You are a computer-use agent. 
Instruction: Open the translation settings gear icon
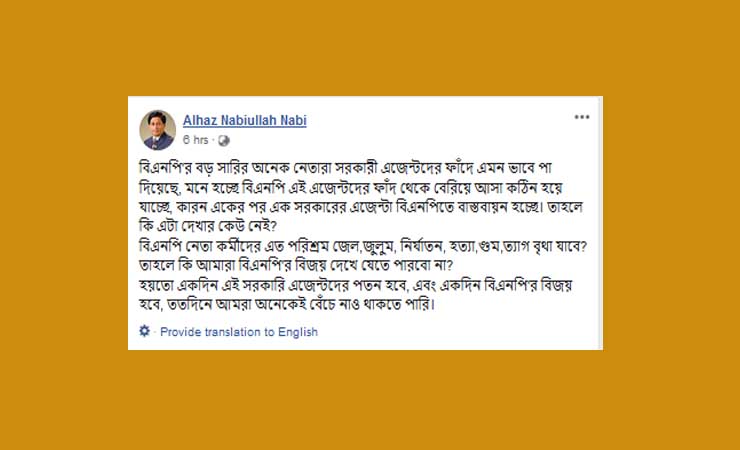[144, 331]
